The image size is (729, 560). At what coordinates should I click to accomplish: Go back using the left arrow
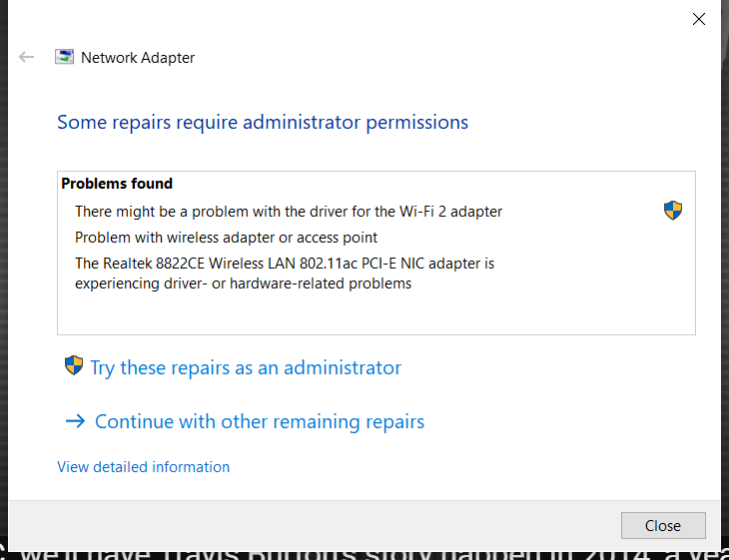click(27, 57)
